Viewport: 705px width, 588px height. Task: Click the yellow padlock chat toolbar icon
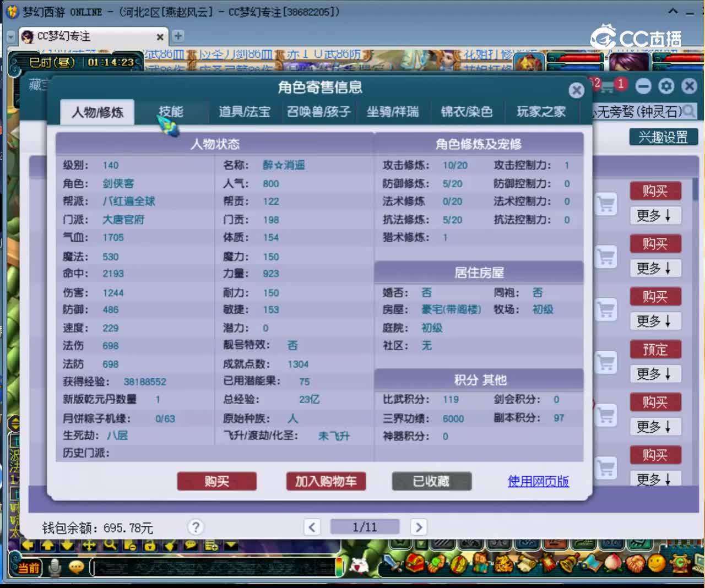[x=150, y=545]
